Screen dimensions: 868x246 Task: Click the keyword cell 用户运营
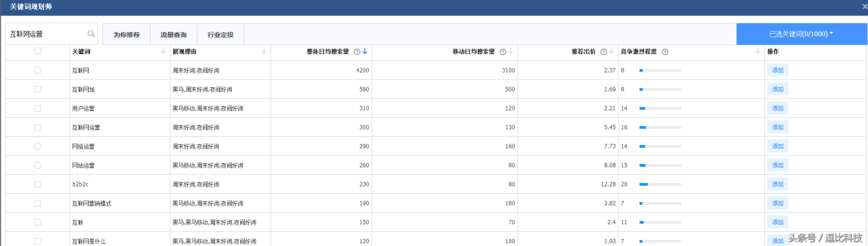click(83, 108)
